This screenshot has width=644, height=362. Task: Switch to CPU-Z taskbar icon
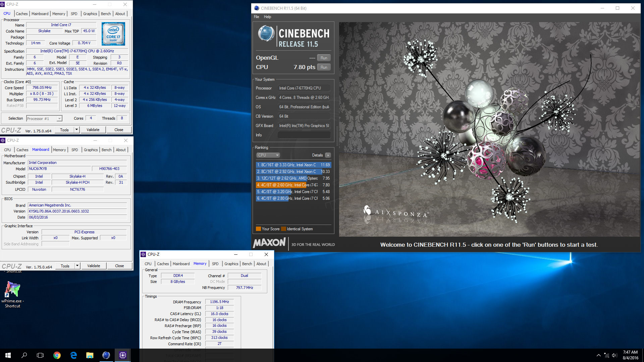(x=122, y=355)
